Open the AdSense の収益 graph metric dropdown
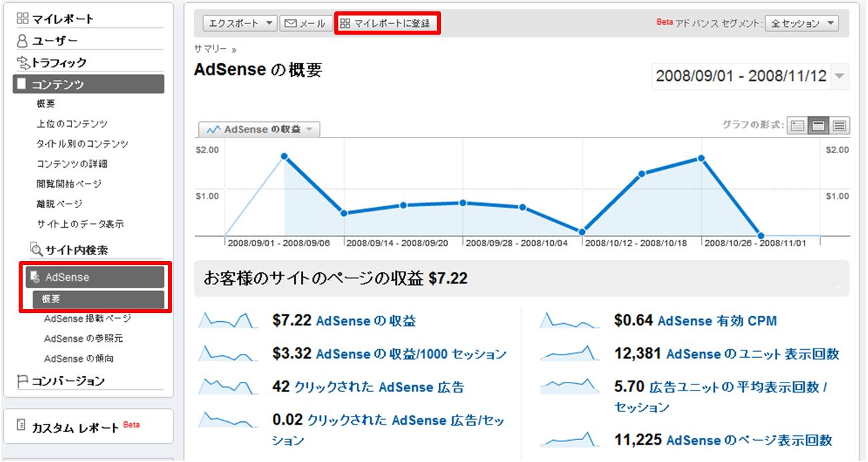The image size is (868, 462). [x=259, y=130]
